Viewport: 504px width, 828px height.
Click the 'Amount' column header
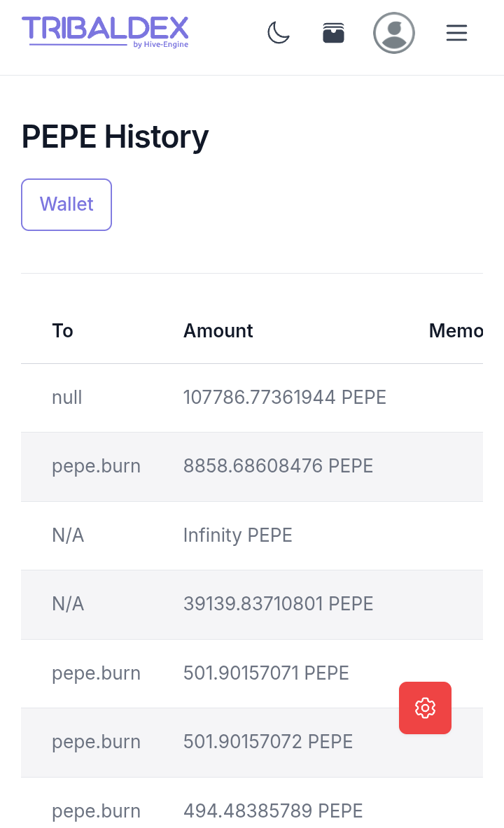click(x=218, y=330)
